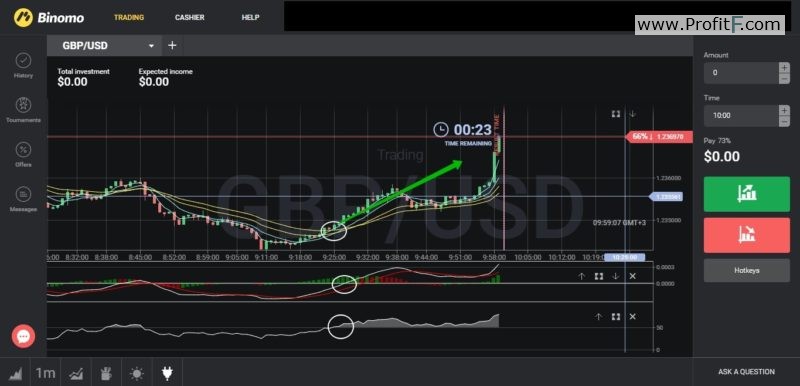Go to the CASHIER menu

(189, 17)
